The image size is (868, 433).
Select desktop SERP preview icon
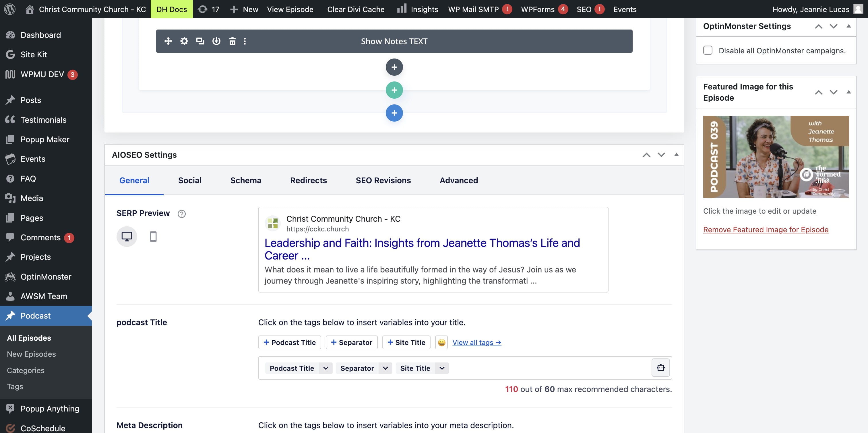click(x=127, y=236)
